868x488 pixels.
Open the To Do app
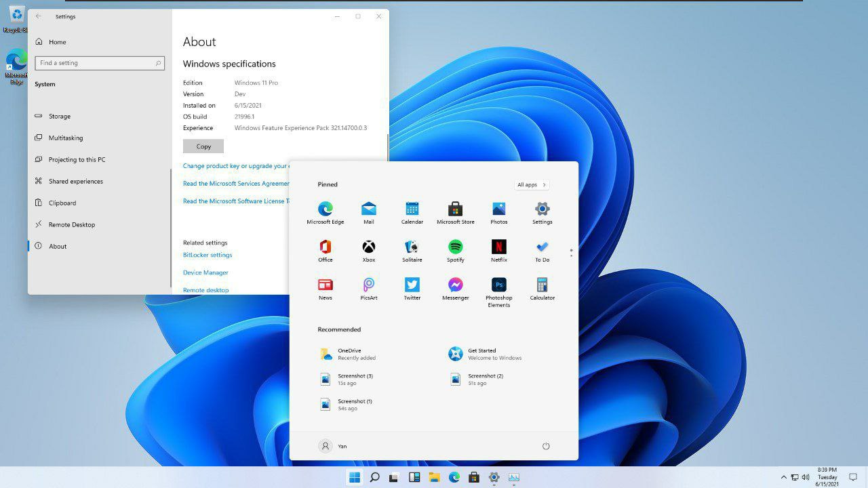[542, 251]
